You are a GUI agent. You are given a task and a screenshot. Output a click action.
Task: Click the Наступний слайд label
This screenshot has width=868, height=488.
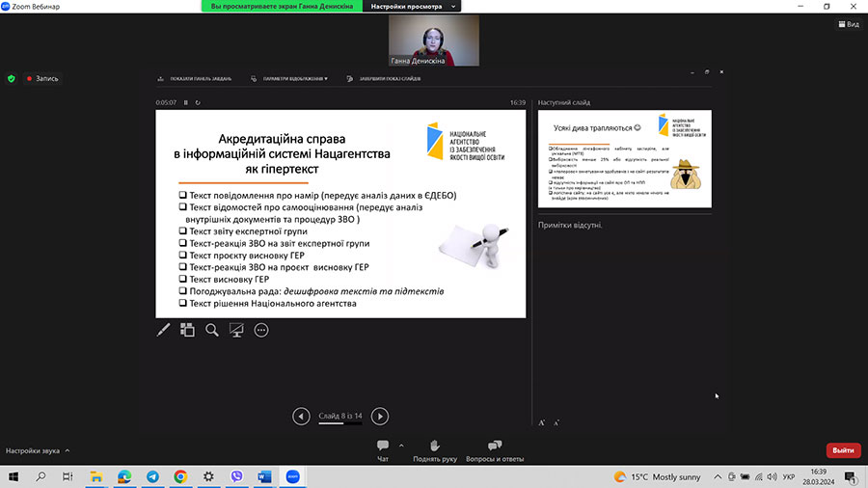[564, 102]
